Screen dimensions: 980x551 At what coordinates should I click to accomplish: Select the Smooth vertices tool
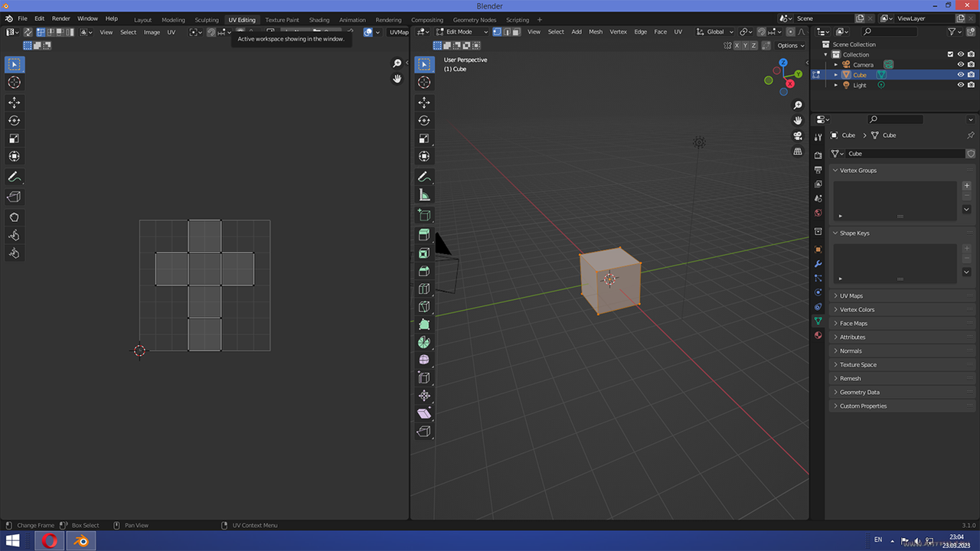tap(424, 360)
